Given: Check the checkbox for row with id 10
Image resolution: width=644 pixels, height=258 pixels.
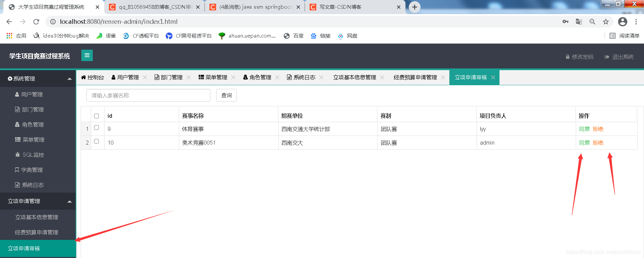Looking at the screenshot, I should click(96, 141).
